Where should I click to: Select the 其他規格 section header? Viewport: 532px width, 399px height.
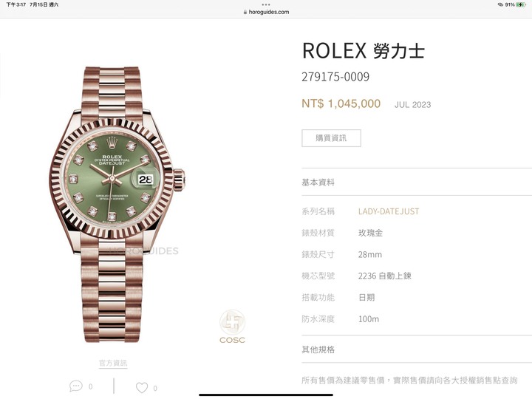click(x=318, y=349)
